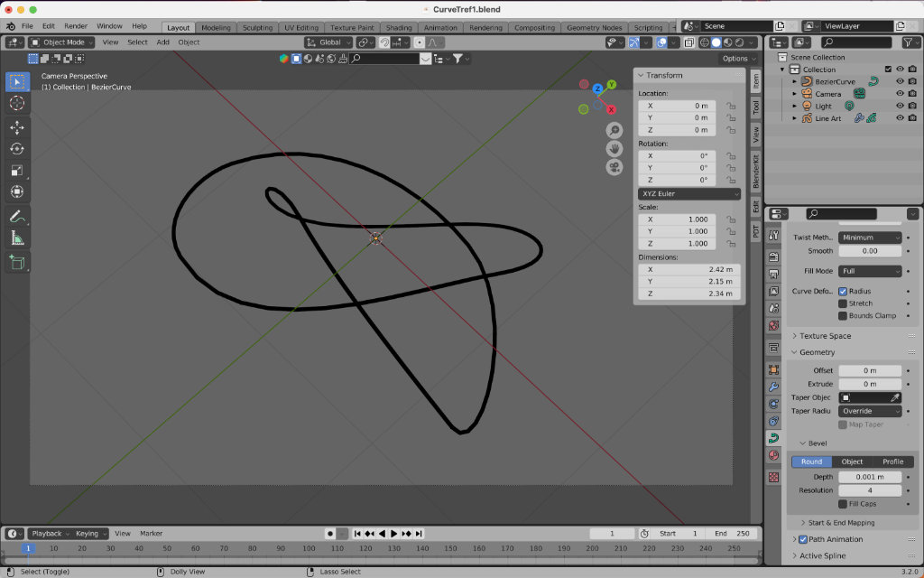The width and height of the screenshot is (924, 578).
Task: Disable the Radius curve deform checkbox
Action: pyautogui.click(x=843, y=291)
